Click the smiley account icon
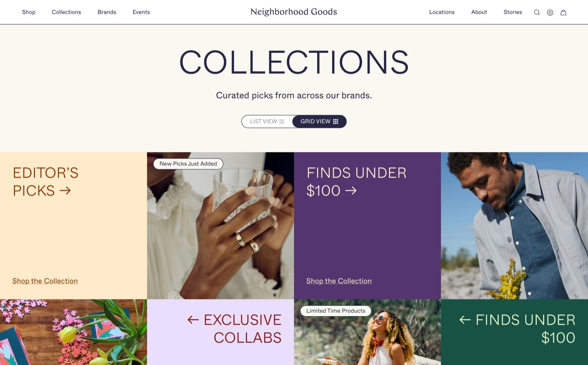Screen dimensions: 588x365 pos(550,13)
